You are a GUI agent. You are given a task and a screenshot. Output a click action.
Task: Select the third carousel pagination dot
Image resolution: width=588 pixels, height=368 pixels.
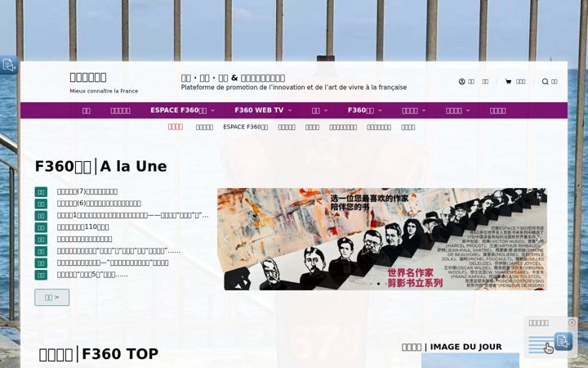[x=385, y=284]
